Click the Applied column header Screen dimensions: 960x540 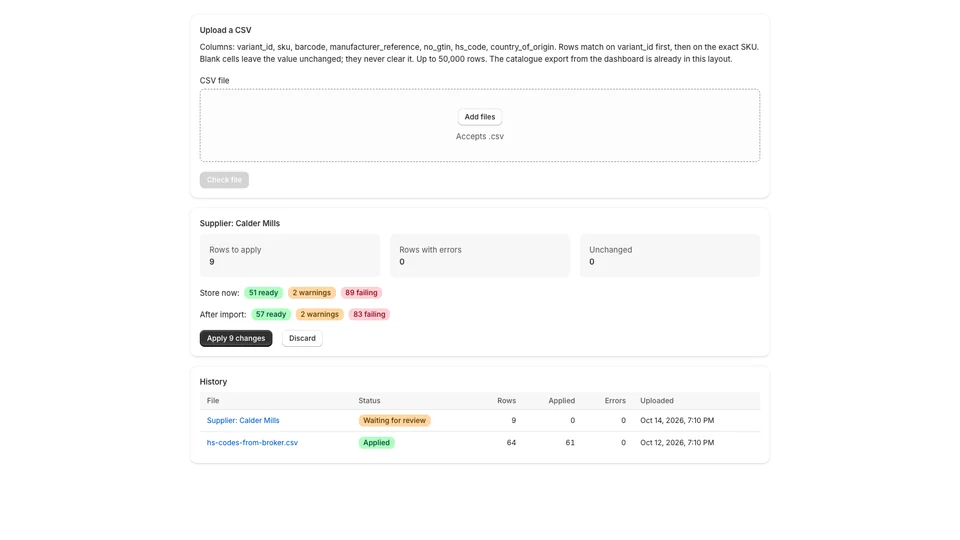[x=561, y=401]
